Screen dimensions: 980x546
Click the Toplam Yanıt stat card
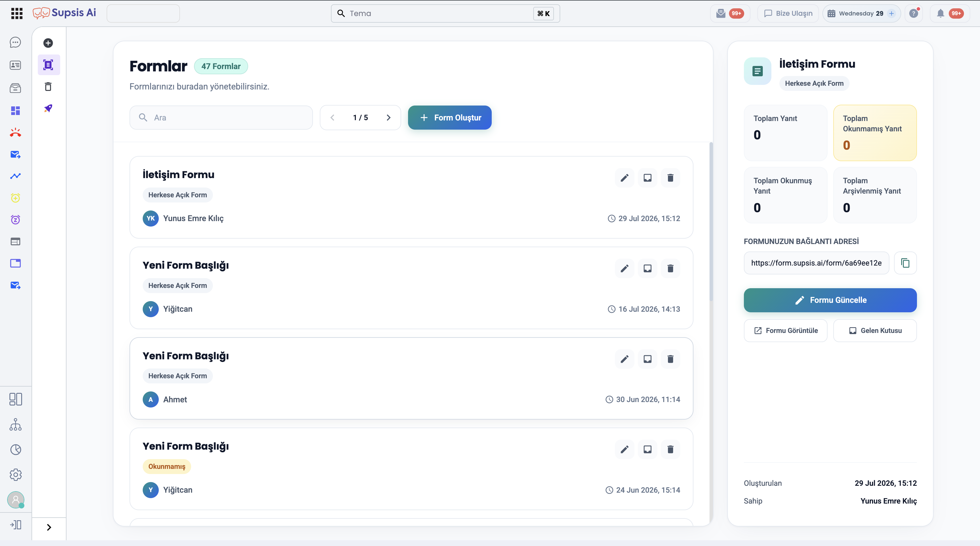coord(786,133)
